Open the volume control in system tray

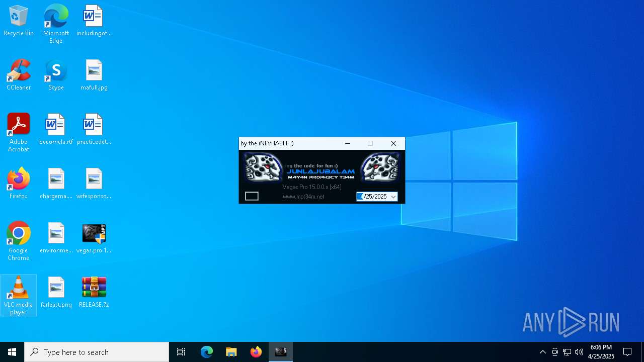point(579,352)
